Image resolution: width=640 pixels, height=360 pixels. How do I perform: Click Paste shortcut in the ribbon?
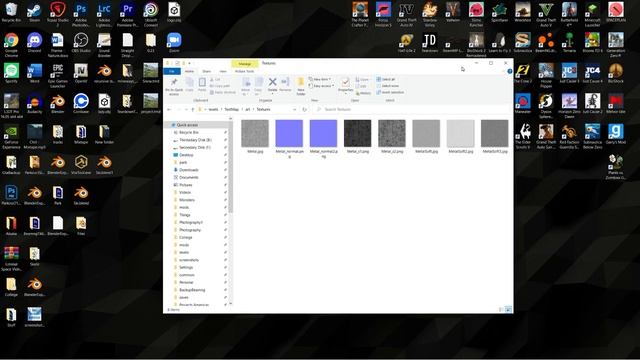click(x=223, y=93)
